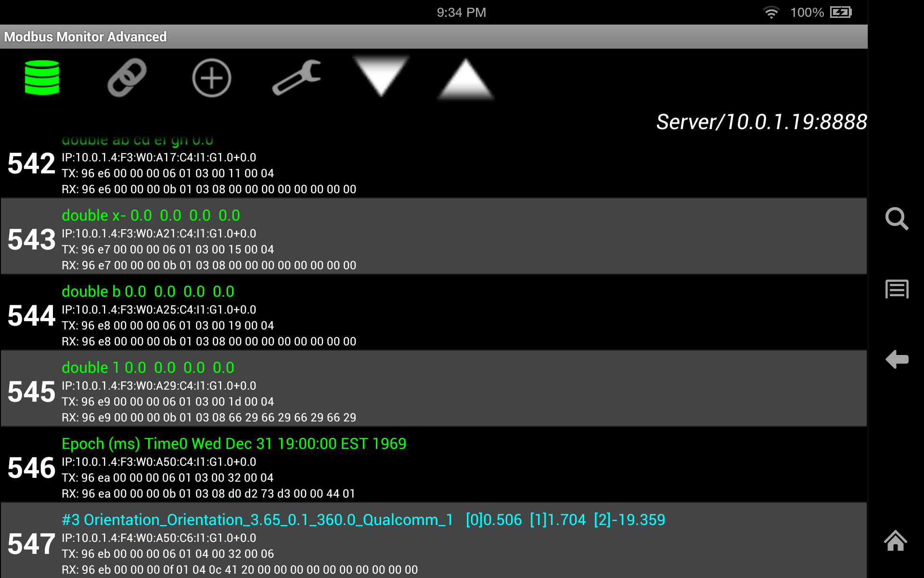924x578 pixels.
Task: Select the connection link icon
Action: click(127, 78)
